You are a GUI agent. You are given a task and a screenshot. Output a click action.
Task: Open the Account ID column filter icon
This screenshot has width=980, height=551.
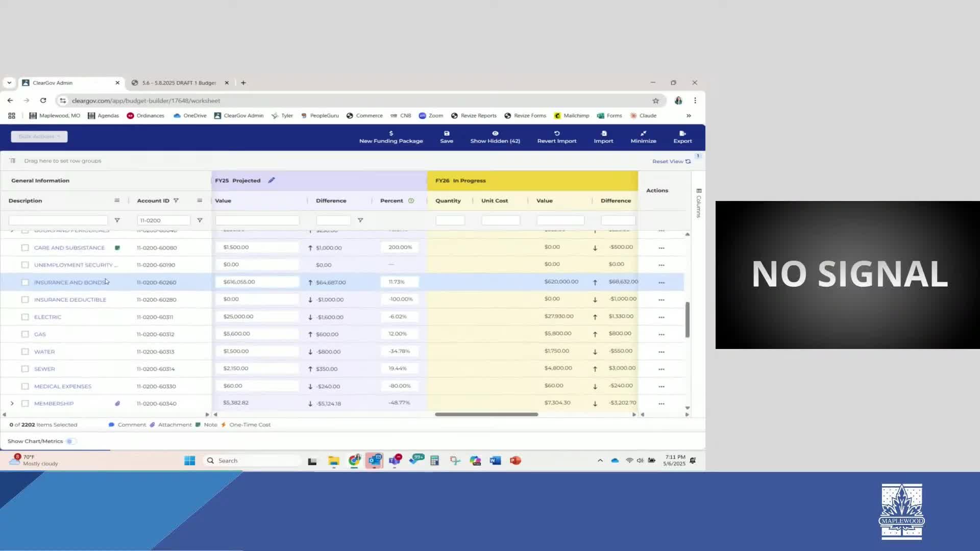[x=176, y=201]
